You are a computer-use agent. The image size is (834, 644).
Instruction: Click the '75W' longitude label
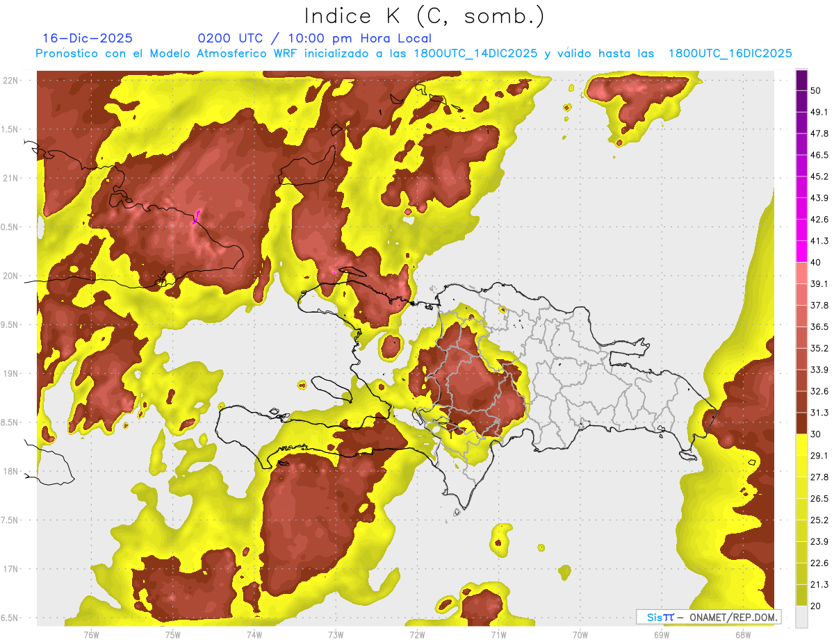pos(173,635)
